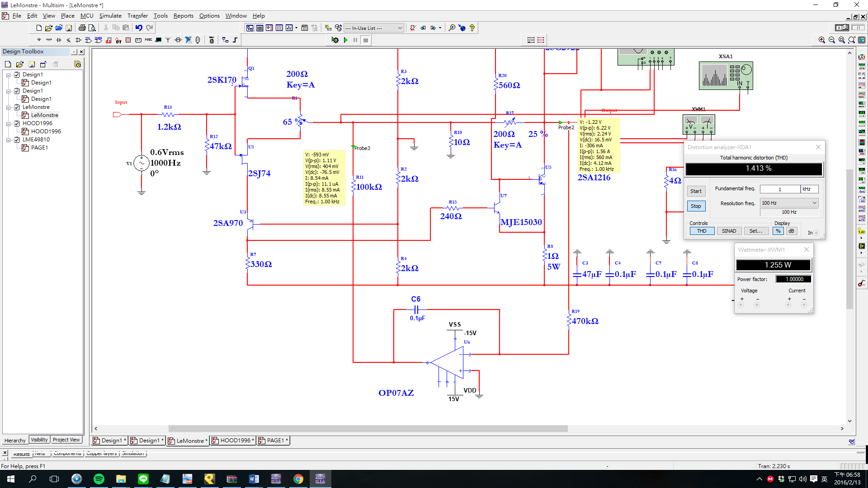Place a source from the component toolbar
868x488 pixels.
[39, 40]
